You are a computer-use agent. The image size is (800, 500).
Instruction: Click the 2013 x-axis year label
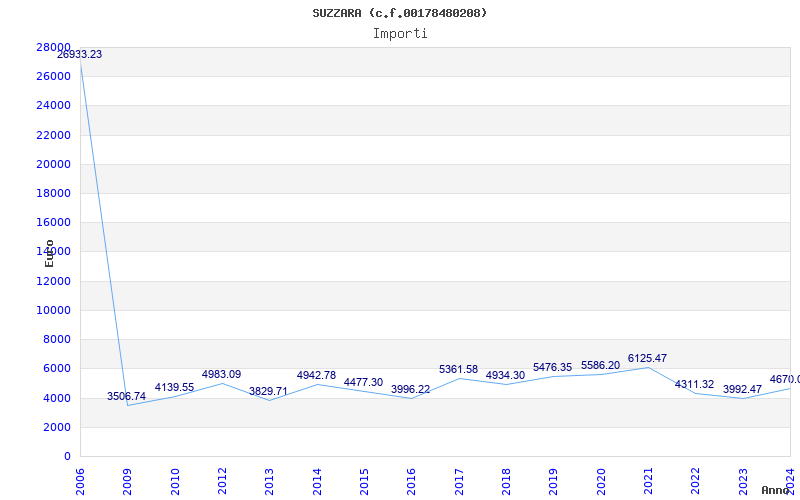point(269,481)
